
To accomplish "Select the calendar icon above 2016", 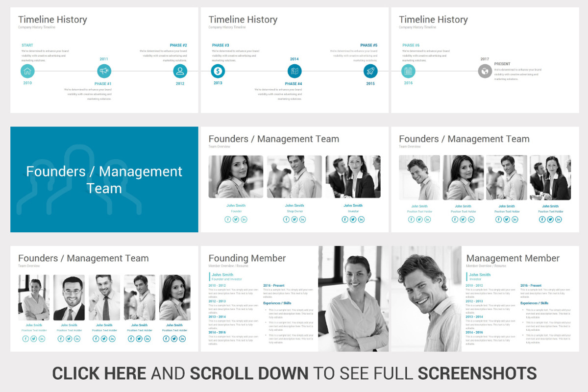I will click(408, 71).
